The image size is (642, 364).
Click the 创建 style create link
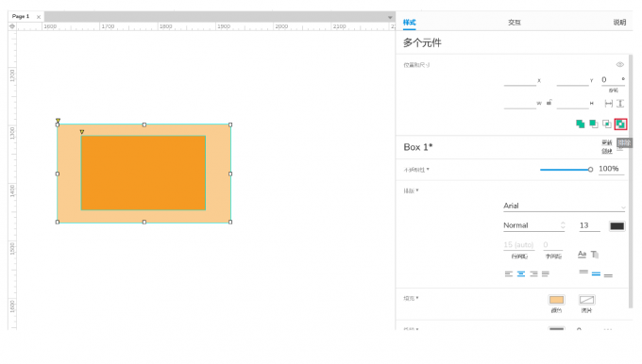click(x=607, y=151)
